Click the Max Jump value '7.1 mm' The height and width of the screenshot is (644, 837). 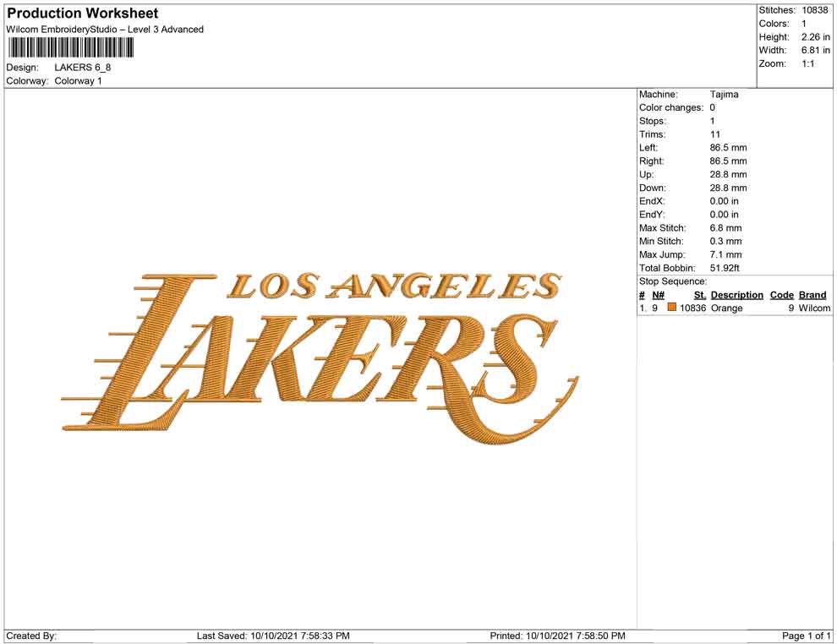point(725,254)
